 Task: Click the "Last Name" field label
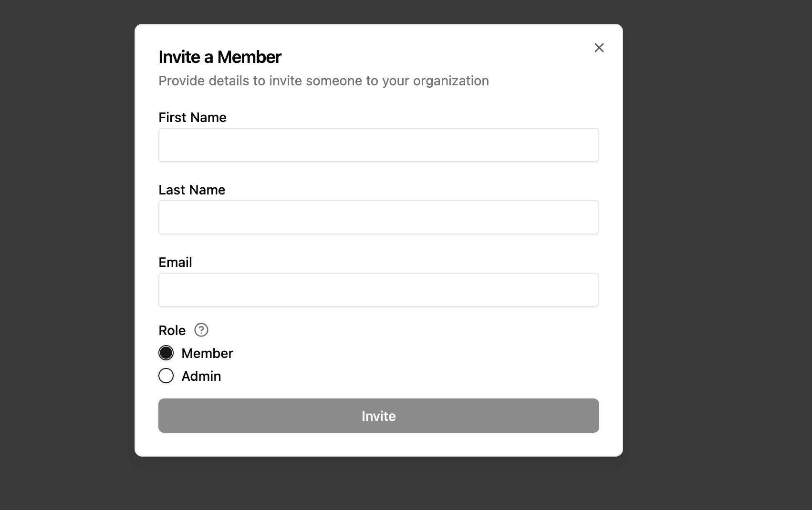click(x=192, y=190)
